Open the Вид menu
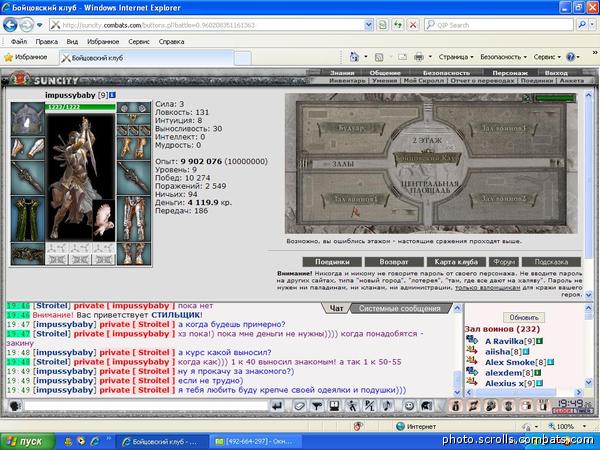Screen dimensions: 600x450 72,41
